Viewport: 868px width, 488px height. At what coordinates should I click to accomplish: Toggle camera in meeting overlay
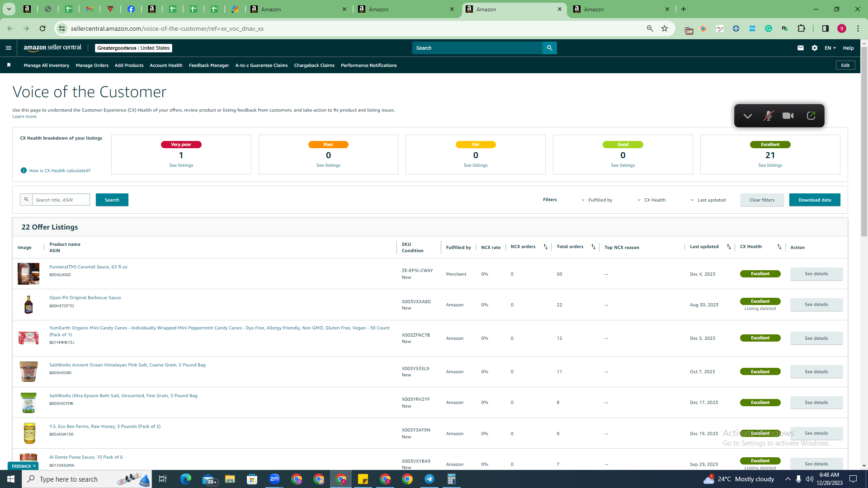tap(788, 116)
